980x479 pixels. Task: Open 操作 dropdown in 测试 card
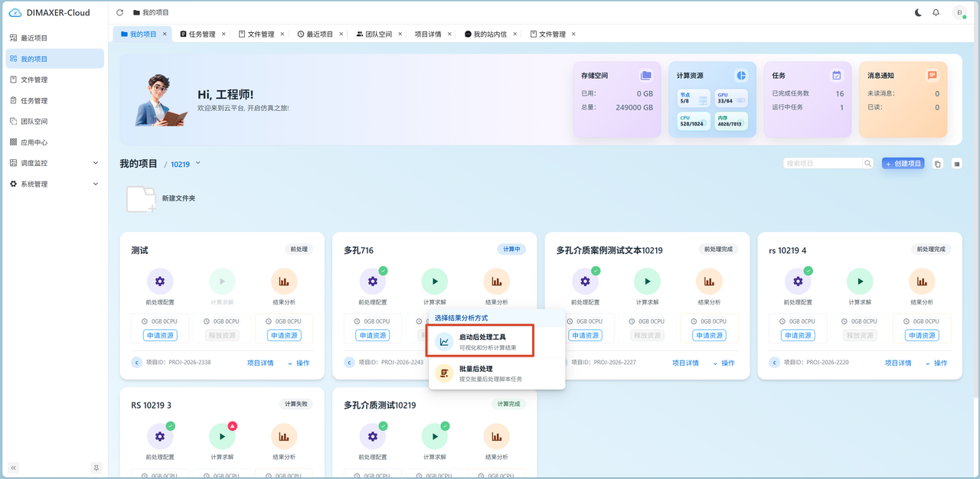(299, 363)
